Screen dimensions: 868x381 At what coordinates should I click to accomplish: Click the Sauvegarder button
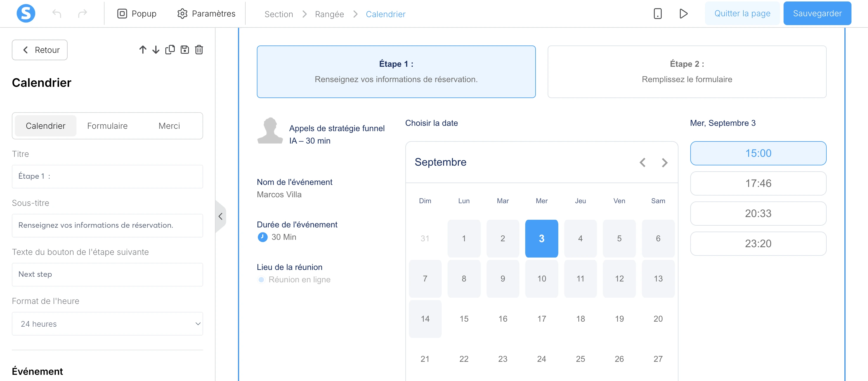817,14
